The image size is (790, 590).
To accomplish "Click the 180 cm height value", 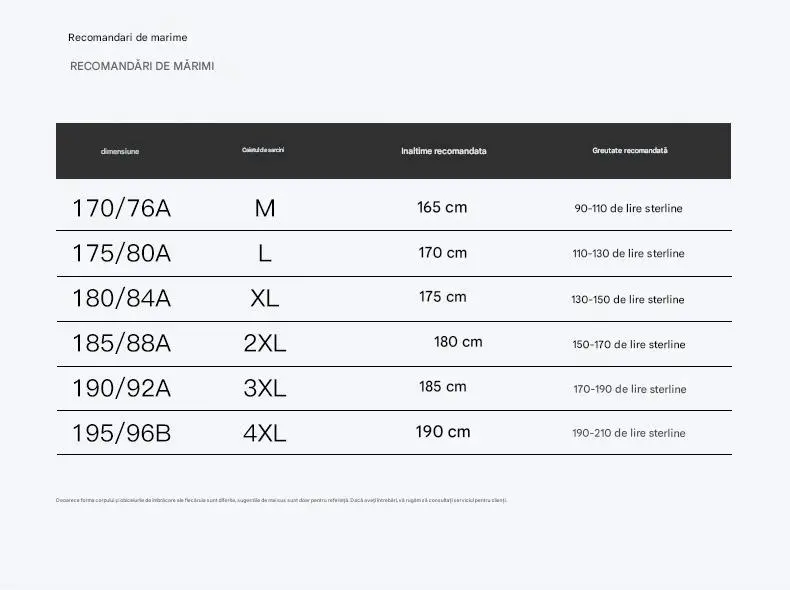I will point(458,342).
